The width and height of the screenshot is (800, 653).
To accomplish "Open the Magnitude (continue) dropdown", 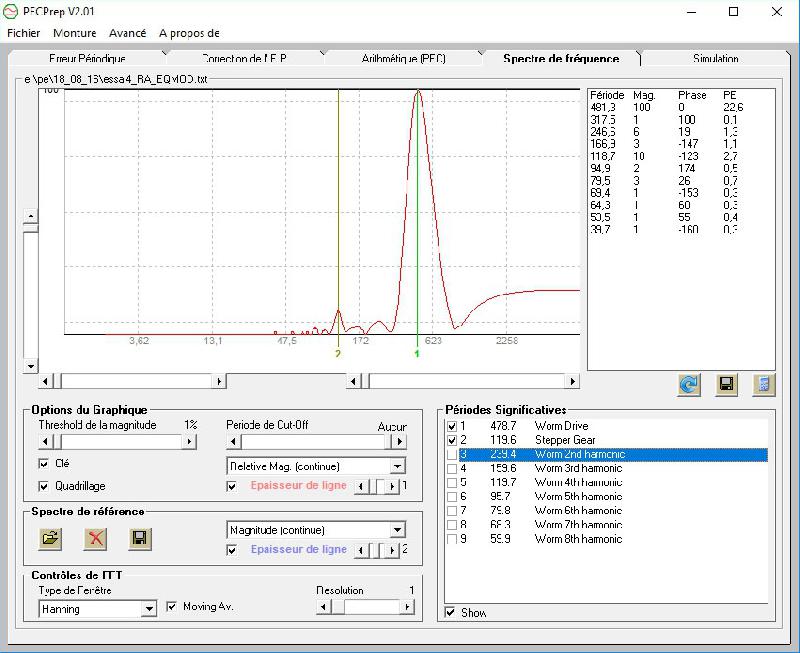I will 397,530.
